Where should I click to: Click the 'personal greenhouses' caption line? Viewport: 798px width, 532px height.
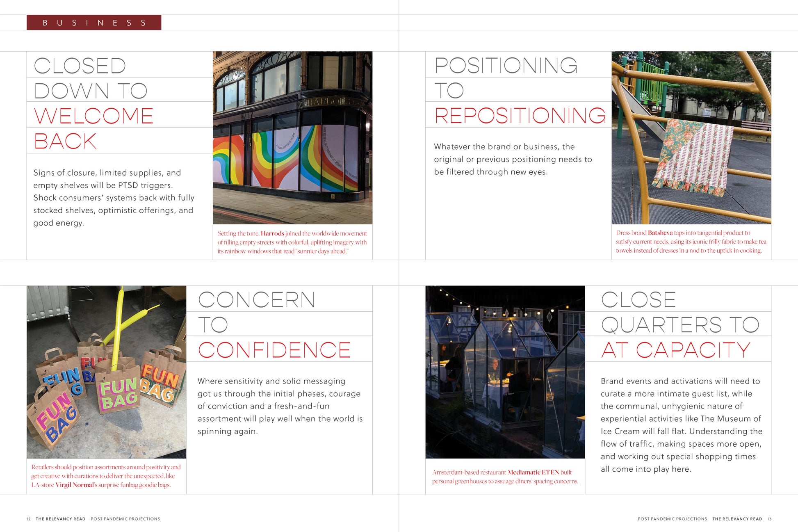(505, 481)
